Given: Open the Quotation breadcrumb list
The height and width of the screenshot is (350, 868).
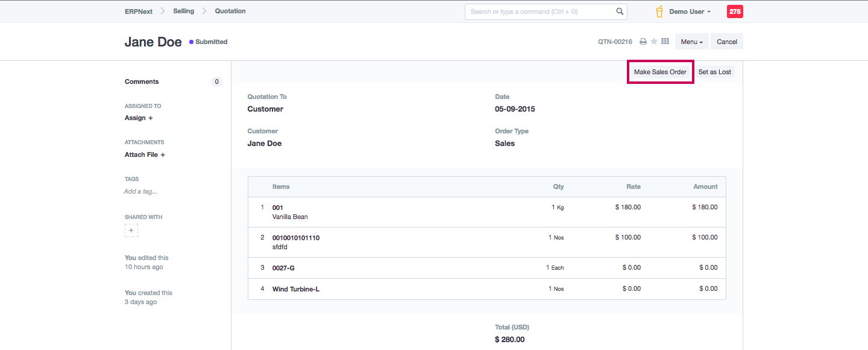Looking at the screenshot, I should [230, 11].
